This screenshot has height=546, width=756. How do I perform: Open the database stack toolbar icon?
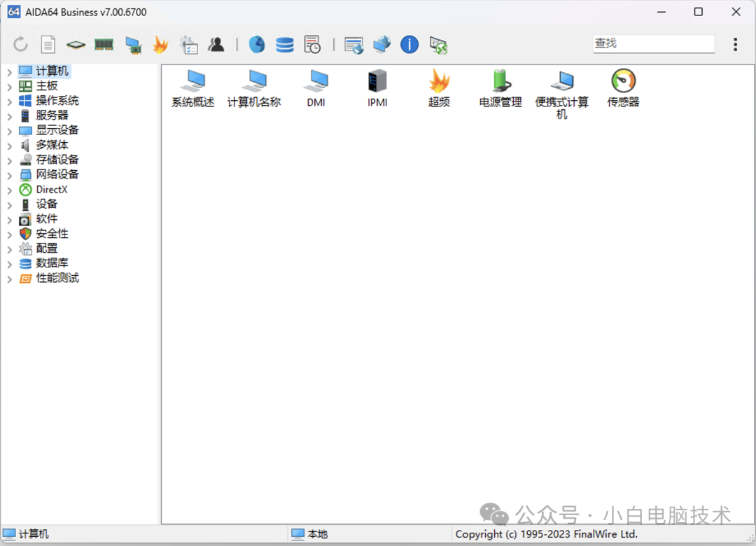(284, 45)
